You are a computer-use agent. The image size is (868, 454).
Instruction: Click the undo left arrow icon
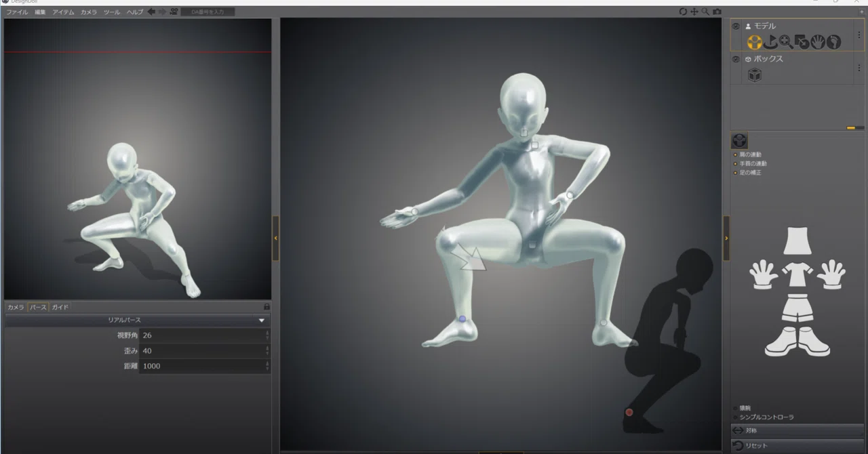point(151,12)
